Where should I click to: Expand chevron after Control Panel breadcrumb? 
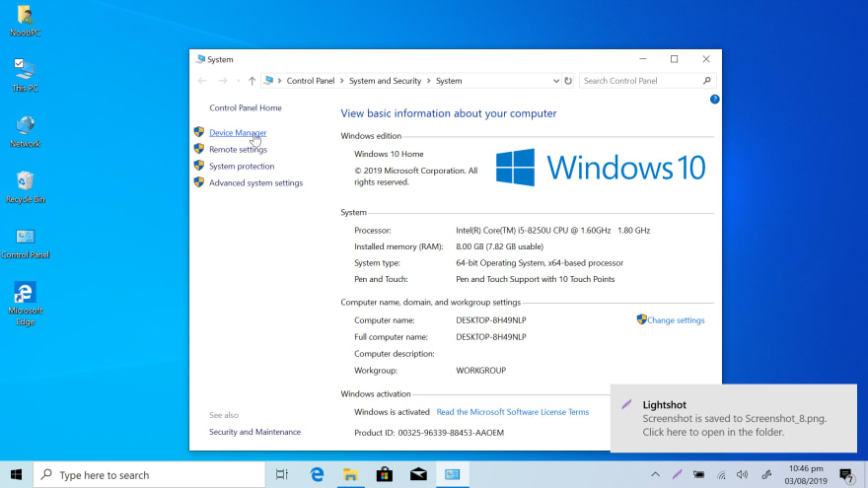(342, 81)
